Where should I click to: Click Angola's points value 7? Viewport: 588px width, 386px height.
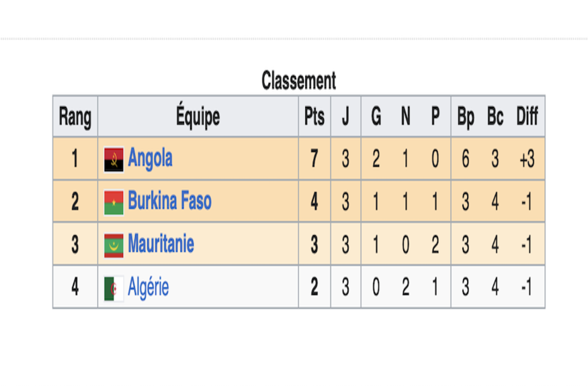tap(314, 158)
